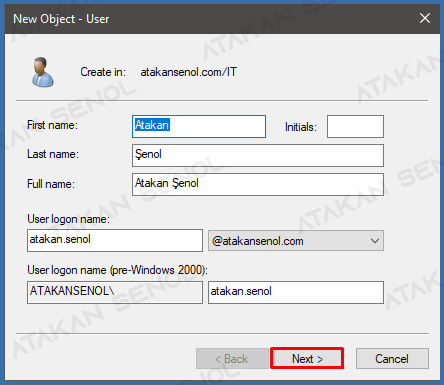Focus the User logon name field
Image resolution: width=444 pixels, height=385 pixels.
pyautogui.click(x=115, y=240)
